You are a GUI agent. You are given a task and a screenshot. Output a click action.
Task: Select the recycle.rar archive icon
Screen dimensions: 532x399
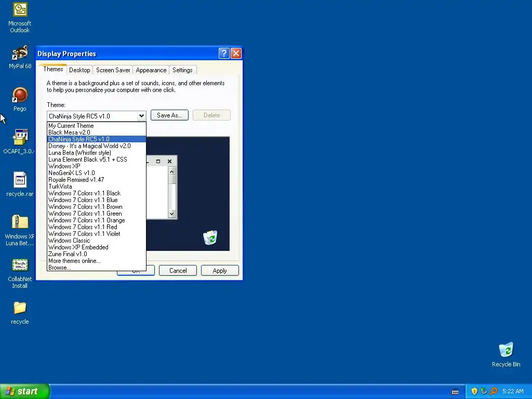20,184
